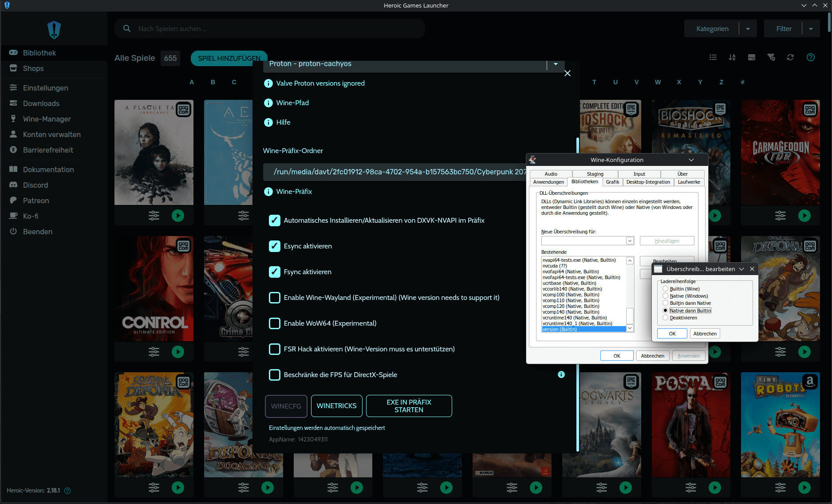Open Wine-Konfiguration title bar chevron menu
The image size is (832, 504).
pyautogui.click(x=691, y=160)
